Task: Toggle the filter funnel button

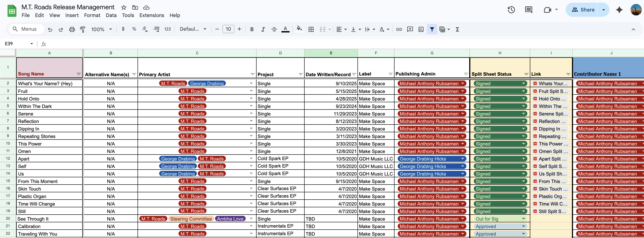Action: coord(432,29)
